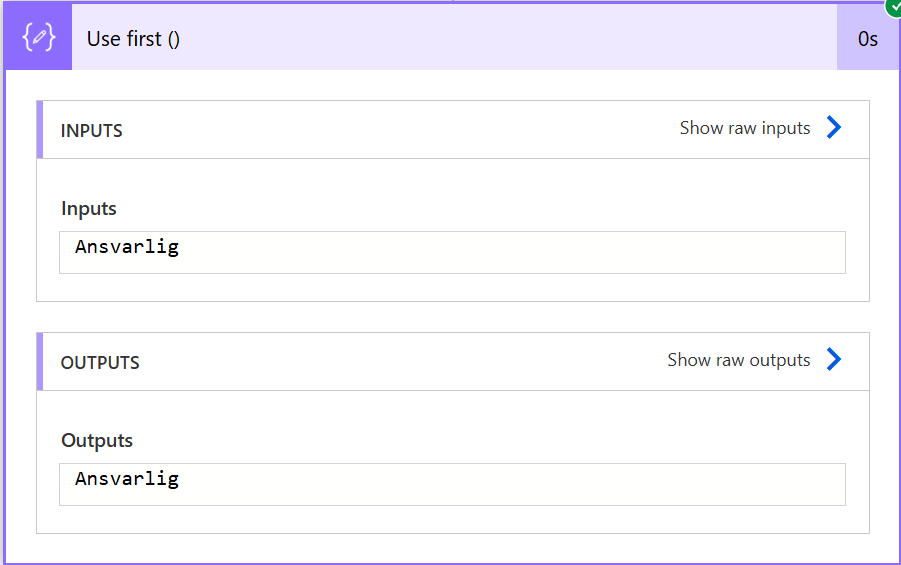Click the Inputs field label
The width and height of the screenshot is (901, 565).
(x=89, y=209)
